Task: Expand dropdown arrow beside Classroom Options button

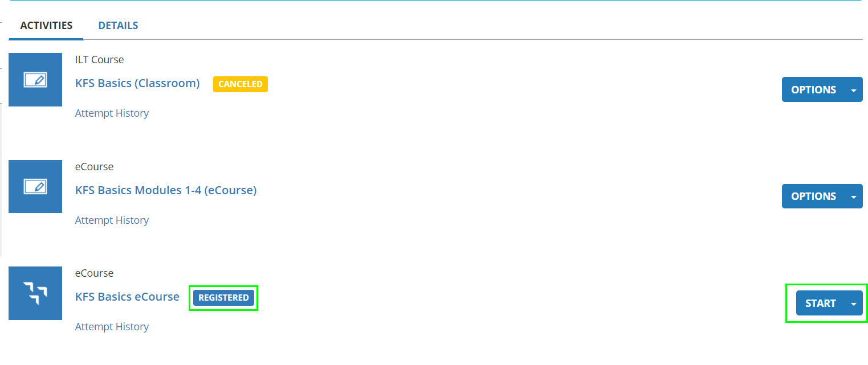Action: click(853, 90)
